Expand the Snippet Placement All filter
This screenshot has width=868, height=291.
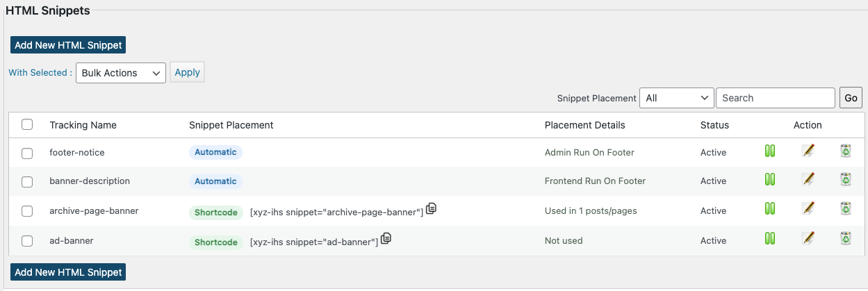(x=677, y=98)
